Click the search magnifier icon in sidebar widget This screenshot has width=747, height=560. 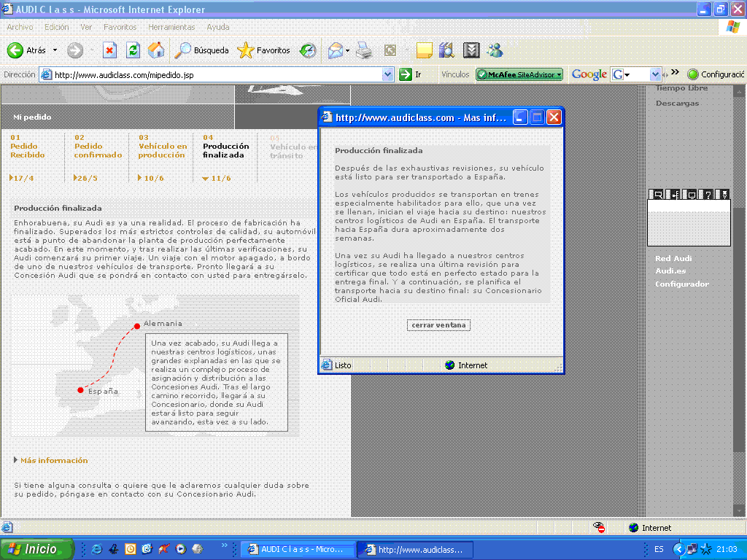pos(657,194)
